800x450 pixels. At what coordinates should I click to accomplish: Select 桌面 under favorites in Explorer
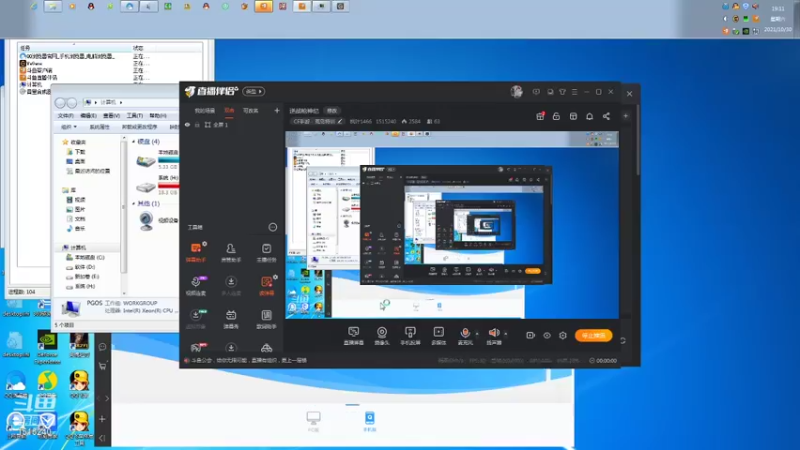pyautogui.click(x=76, y=161)
